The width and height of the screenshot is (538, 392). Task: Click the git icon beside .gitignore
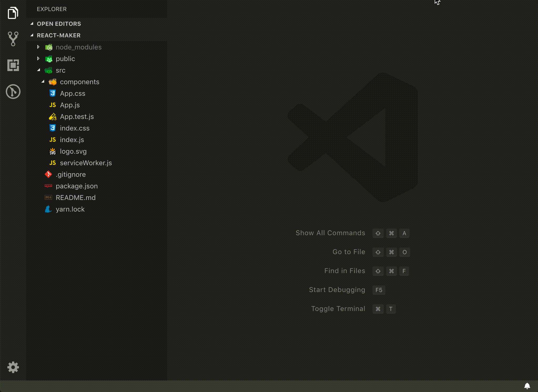48,174
